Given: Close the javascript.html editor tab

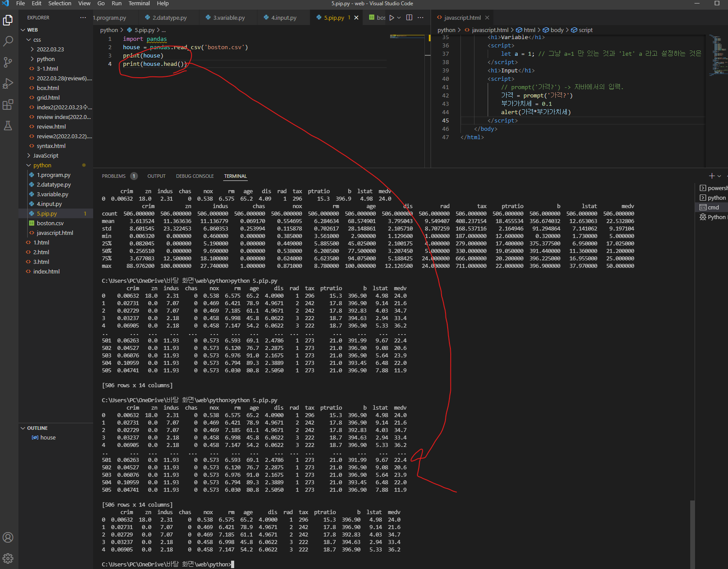Looking at the screenshot, I should click(487, 18).
